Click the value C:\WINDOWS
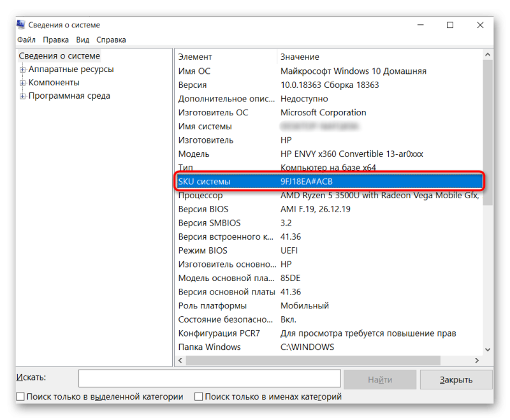This screenshot has height=420, width=510. click(x=307, y=347)
